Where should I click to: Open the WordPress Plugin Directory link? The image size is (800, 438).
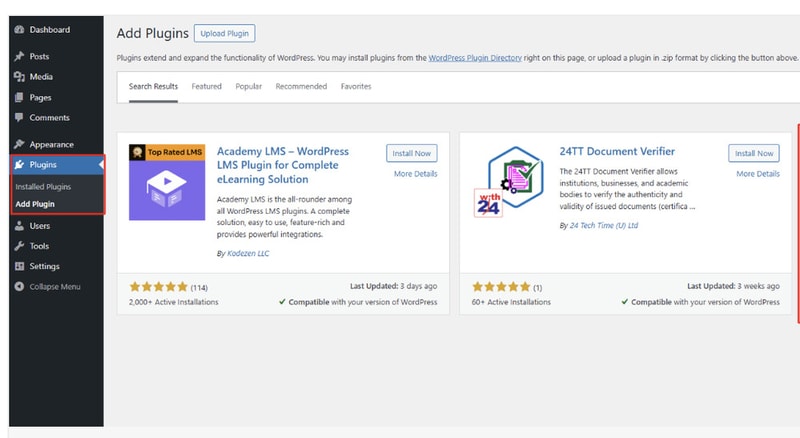[x=473, y=59]
